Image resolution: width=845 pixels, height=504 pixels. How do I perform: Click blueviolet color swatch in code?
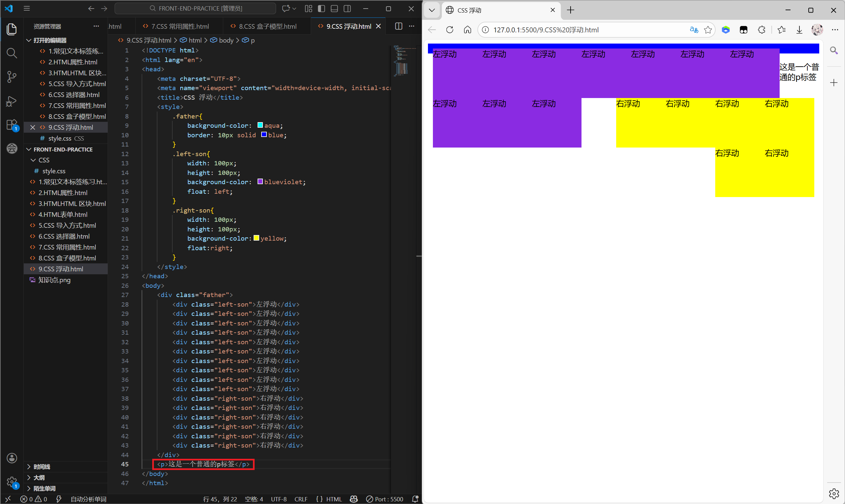(x=260, y=182)
